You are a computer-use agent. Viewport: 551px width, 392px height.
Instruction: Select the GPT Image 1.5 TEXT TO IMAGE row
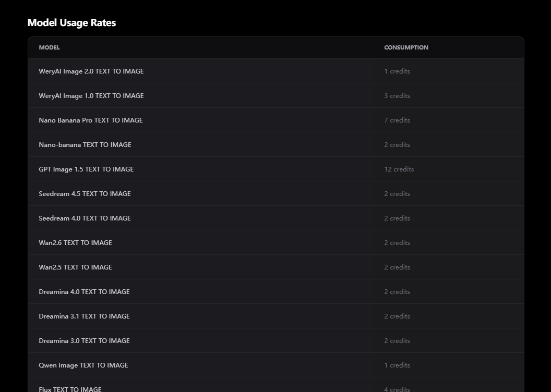[276, 169]
